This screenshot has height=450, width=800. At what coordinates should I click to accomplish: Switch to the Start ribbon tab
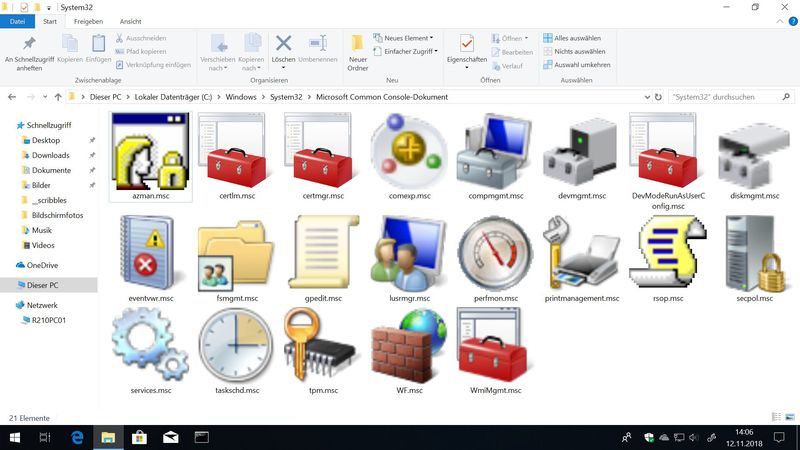click(x=50, y=21)
